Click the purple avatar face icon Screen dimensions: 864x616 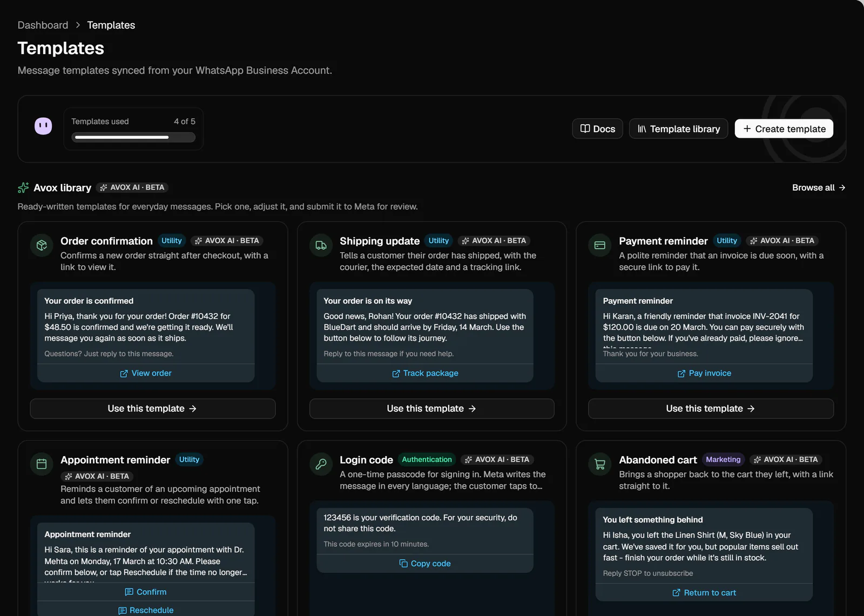(43, 126)
